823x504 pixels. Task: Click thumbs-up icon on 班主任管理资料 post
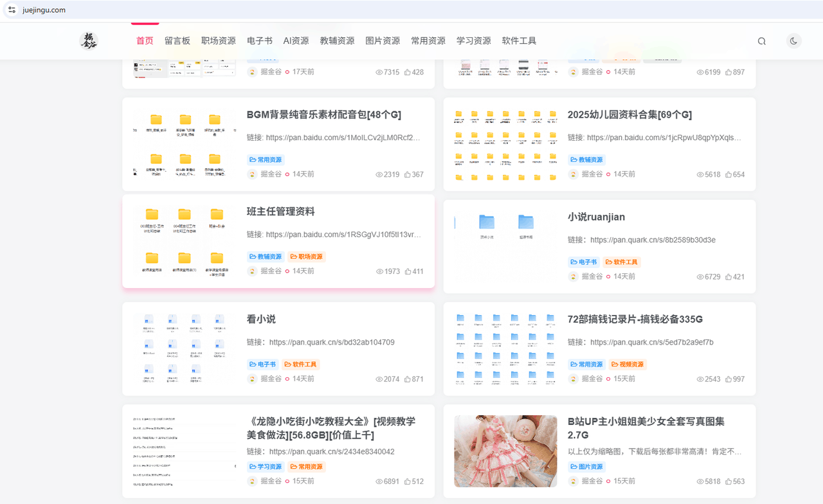(408, 271)
